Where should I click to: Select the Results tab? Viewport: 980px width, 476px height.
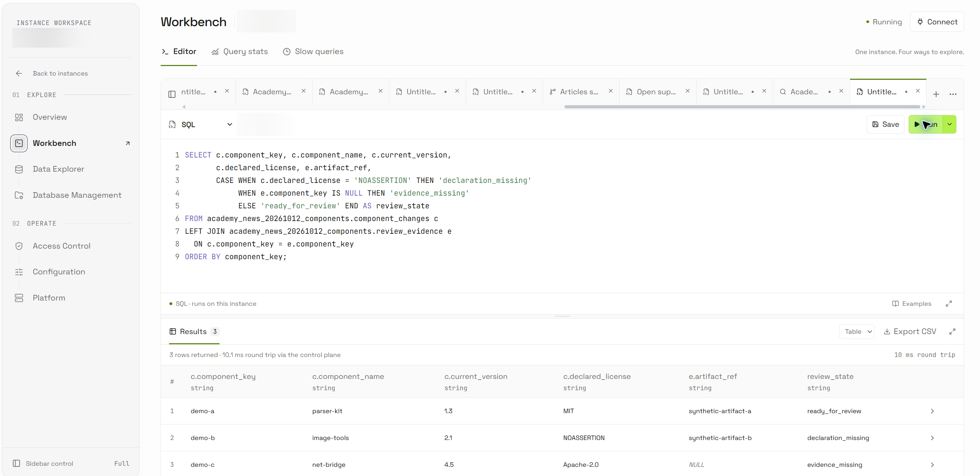coord(195,332)
